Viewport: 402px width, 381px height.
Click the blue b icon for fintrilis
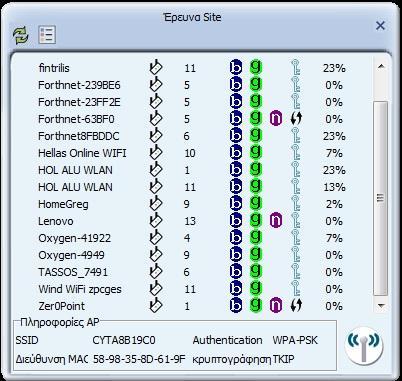[x=236, y=67]
